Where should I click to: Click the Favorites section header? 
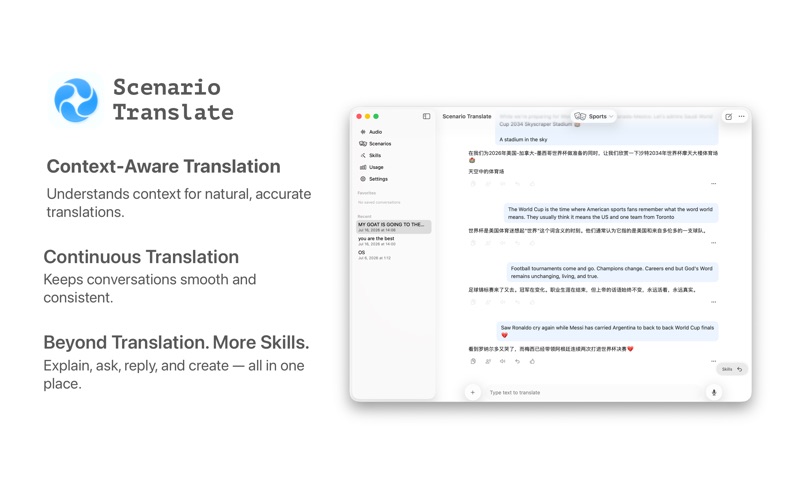(x=367, y=193)
